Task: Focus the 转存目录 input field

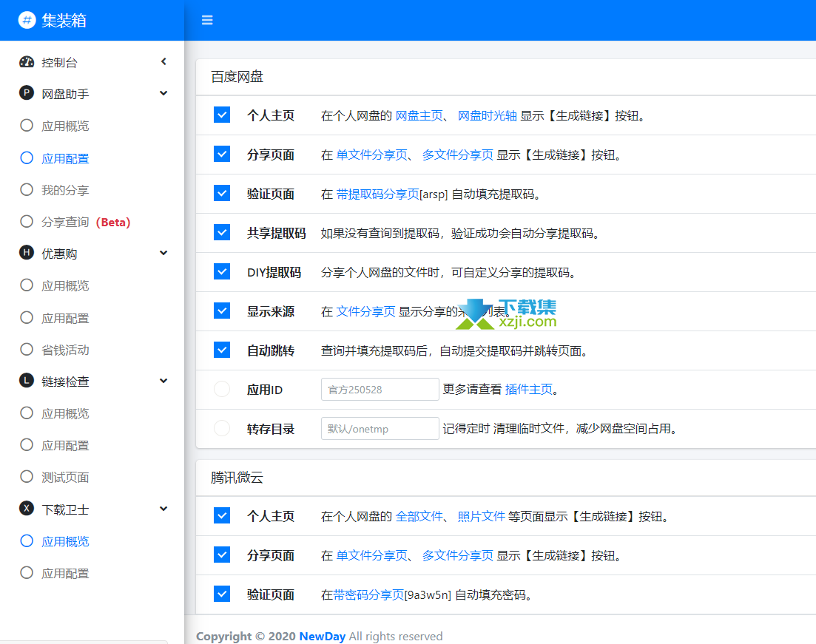Action: coord(380,429)
